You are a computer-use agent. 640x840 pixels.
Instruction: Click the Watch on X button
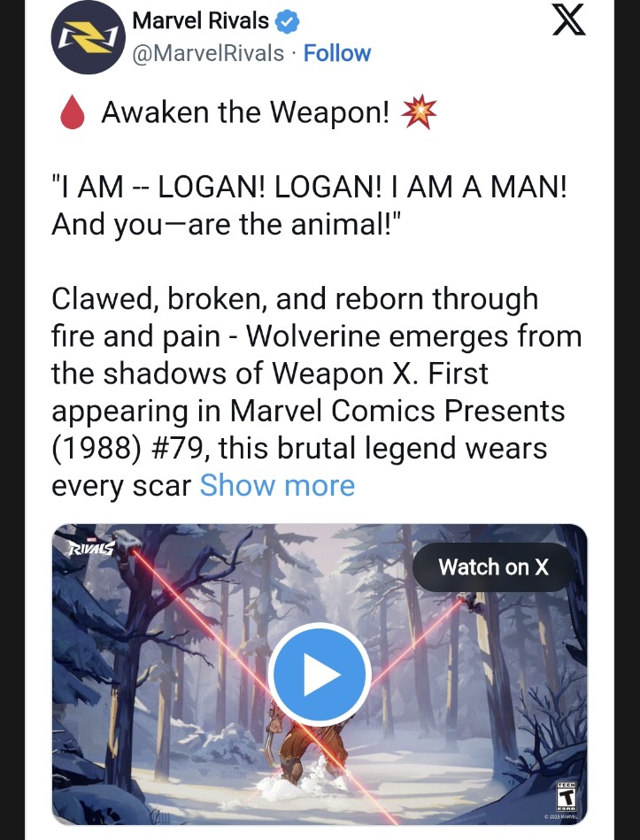(493, 566)
